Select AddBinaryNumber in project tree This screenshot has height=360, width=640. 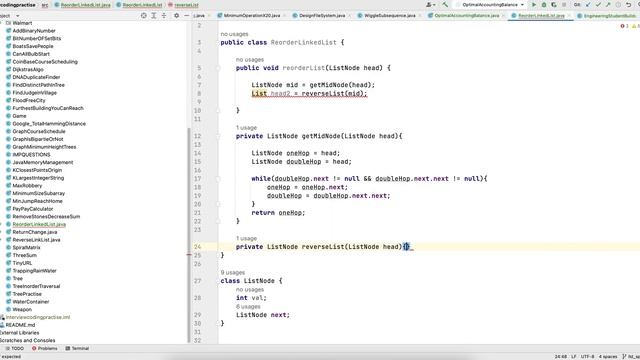(x=34, y=31)
